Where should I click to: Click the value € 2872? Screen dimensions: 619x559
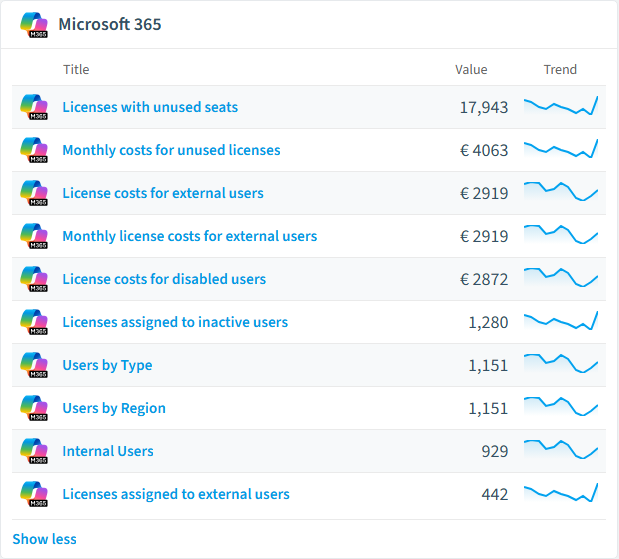pyautogui.click(x=484, y=280)
